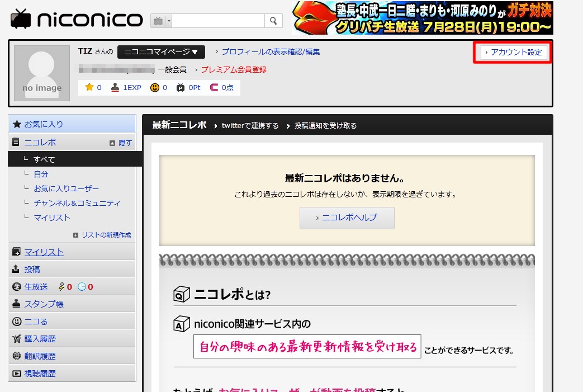Click the ニコレポヘルプ button

pyautogui.click(x=347, y=218)
